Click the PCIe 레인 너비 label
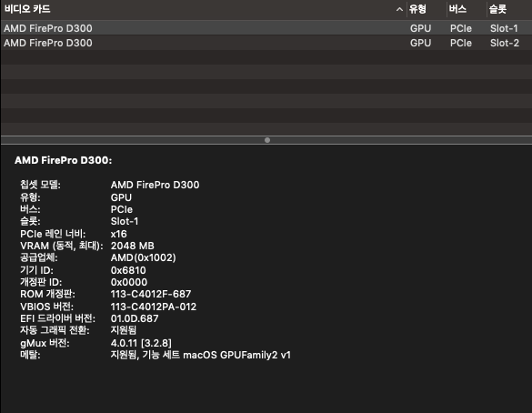Image resolution: width=532 pixels, height=413 pixels. point(53,234)
